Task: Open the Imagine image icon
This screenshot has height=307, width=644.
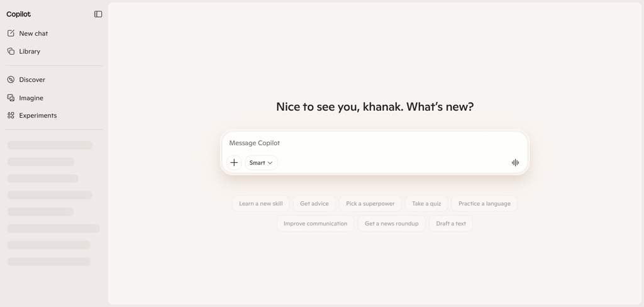Action: click(x=11, y=98)
